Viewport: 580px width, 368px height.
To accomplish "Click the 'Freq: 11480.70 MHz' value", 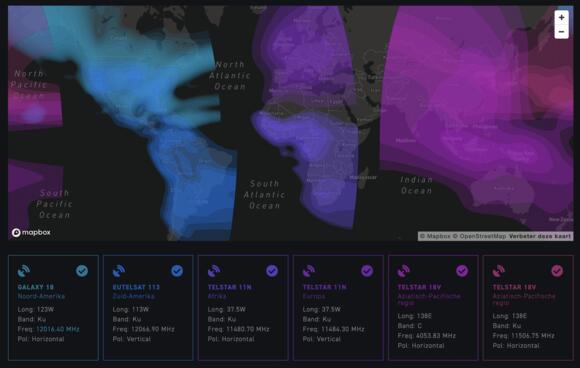I will click(239, 329).
